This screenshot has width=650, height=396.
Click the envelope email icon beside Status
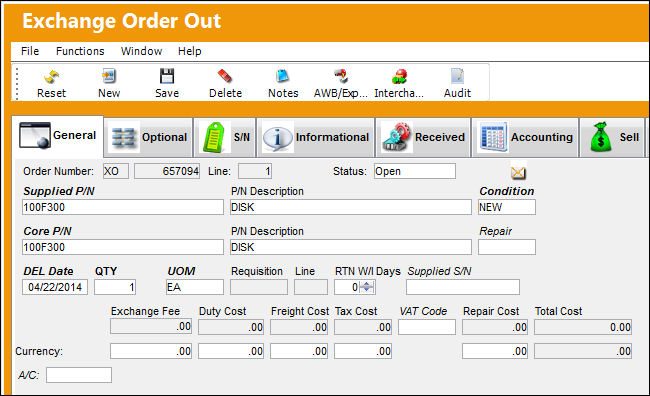[518, 172]
